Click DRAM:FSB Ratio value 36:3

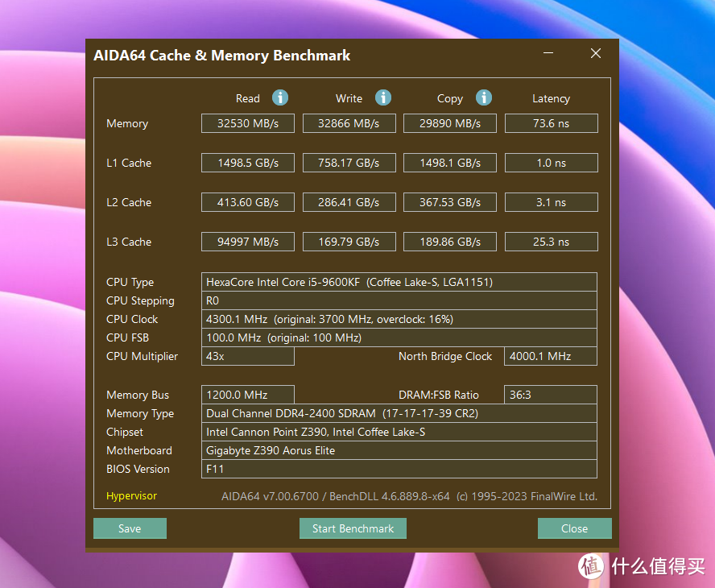click(x=551, y=395)
